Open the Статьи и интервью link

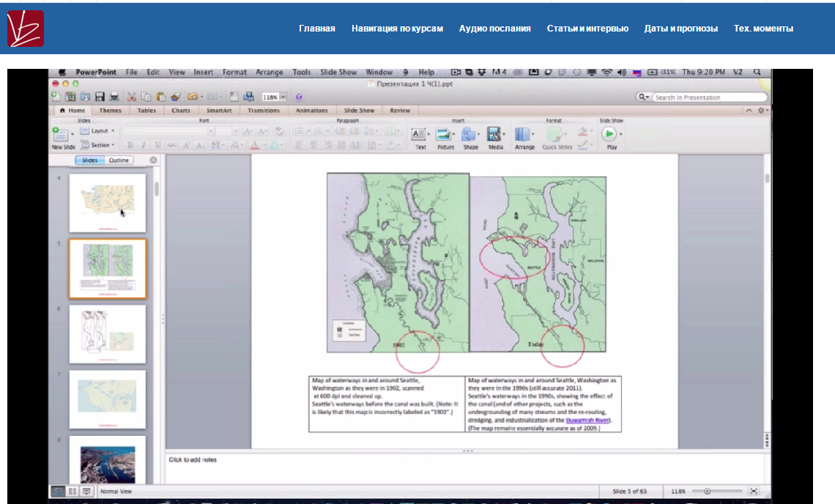587,29
